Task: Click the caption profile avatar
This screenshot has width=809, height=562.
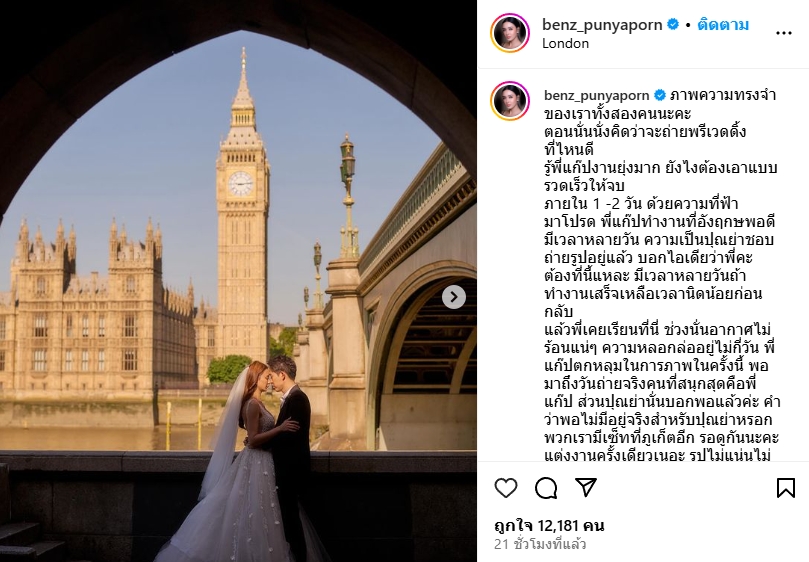Action: pos(510,100)
